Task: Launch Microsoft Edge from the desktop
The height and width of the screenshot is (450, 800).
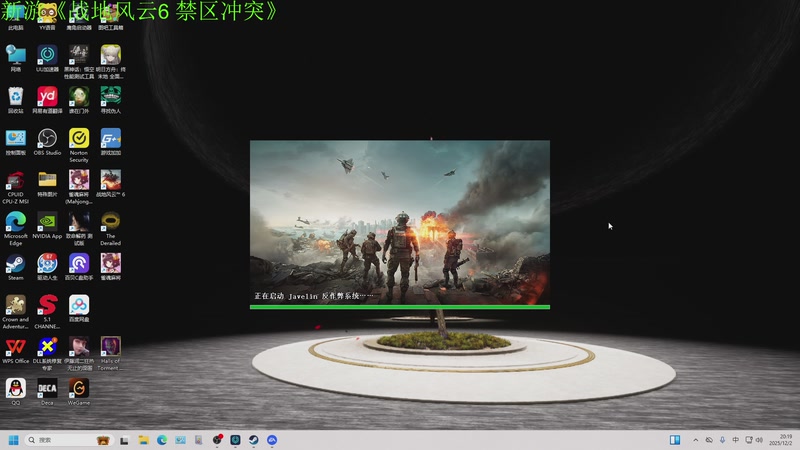Action: [16, 229]
